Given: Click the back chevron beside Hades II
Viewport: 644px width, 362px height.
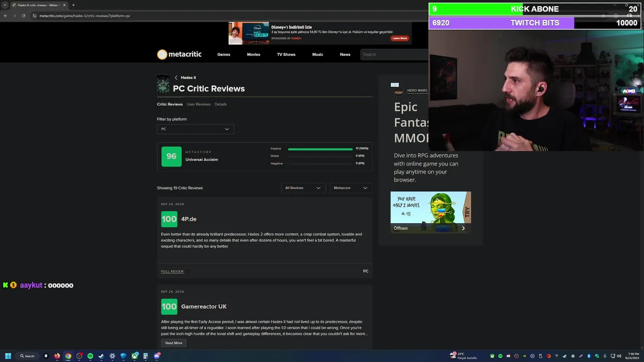Looking at the screenshot, I should (176, 77).
